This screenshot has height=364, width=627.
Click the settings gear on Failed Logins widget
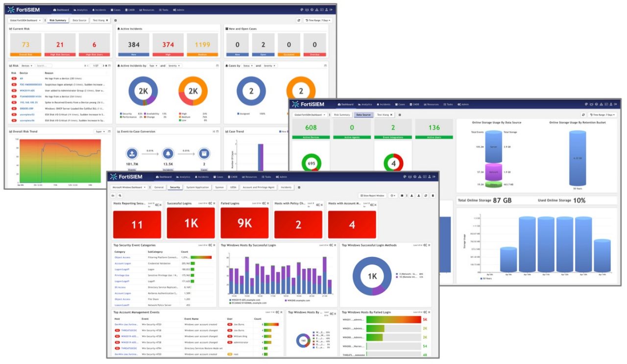click(x=263, y=203)
